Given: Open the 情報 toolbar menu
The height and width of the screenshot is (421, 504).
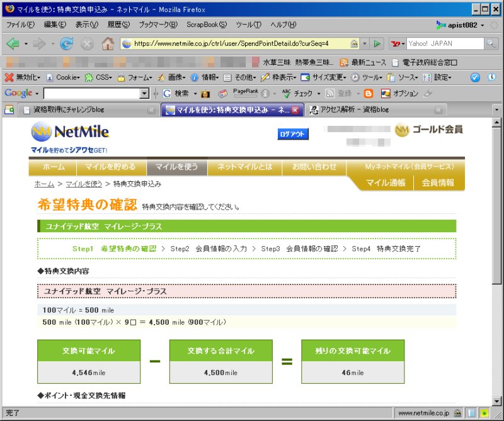Looking at the screenshot, I should 205,77.
